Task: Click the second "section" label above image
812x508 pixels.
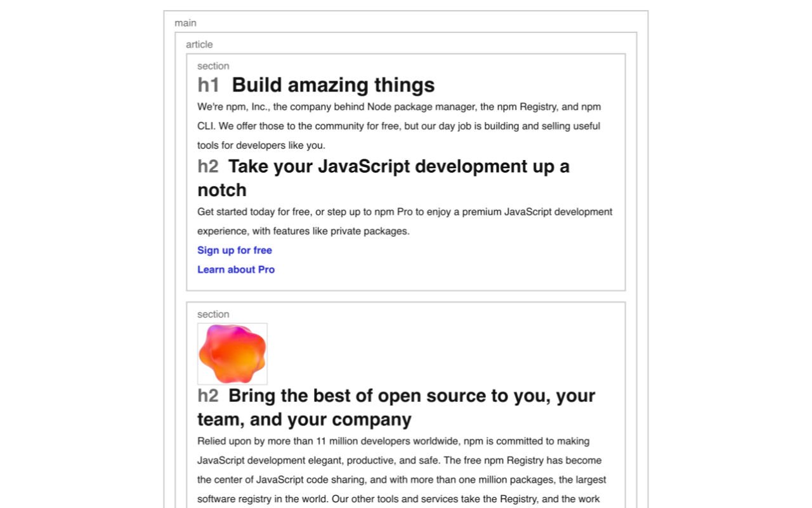Action: click(x=213, y=314)
